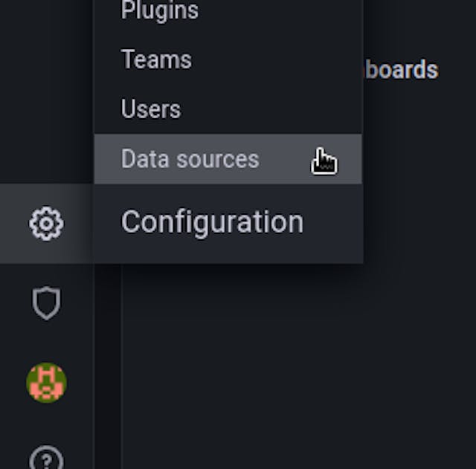Click the circled question mark icon

coord(46,456)
